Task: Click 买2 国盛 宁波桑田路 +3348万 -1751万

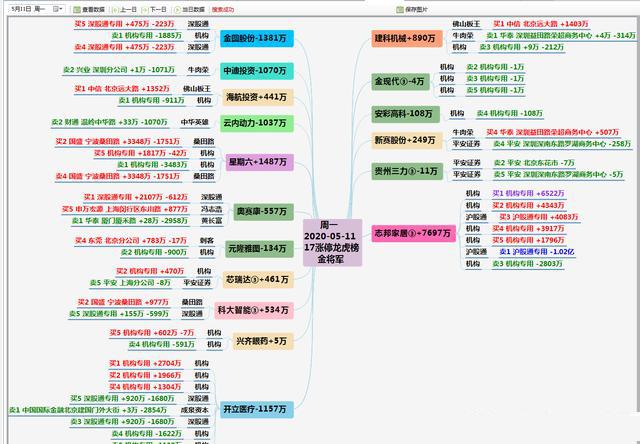Action: coord(118,142)
